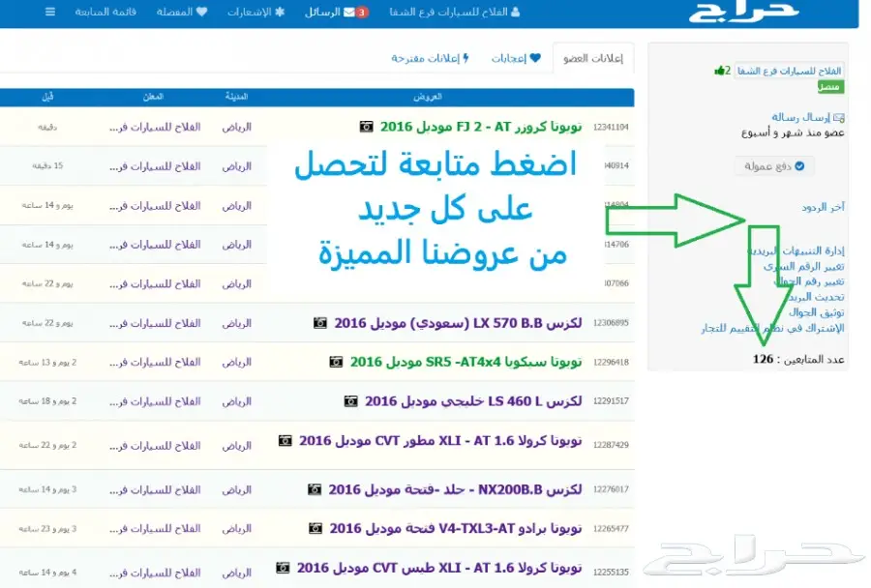The width and height of the screenshot is (871, 588).
Task: Click the متصل online status badge
Action: pyautogui.click(x=830, y=87)
